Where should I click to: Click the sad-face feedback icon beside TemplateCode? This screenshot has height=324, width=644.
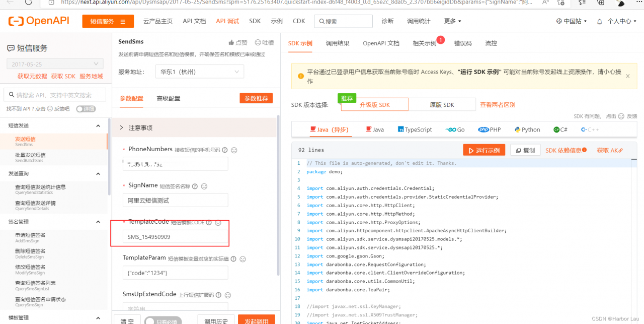[218, 222]
